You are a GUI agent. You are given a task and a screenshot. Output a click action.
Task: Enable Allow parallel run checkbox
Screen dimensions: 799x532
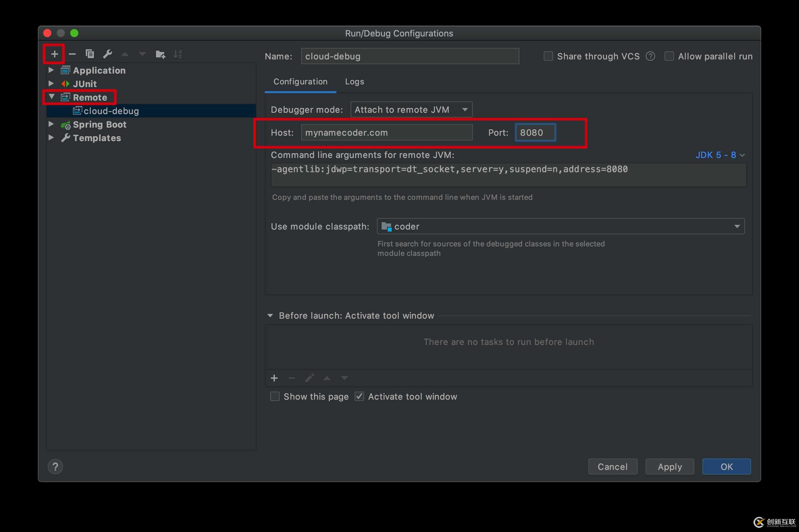[669, 56]
